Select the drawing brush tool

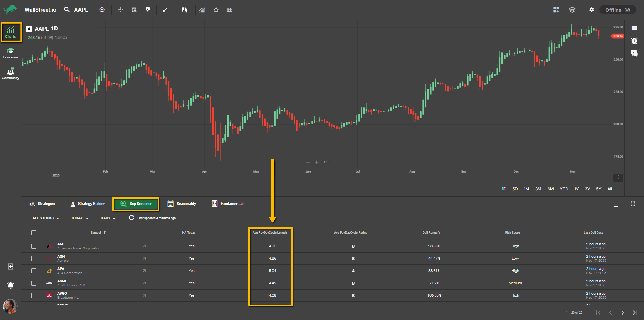[x=165, y=10]
